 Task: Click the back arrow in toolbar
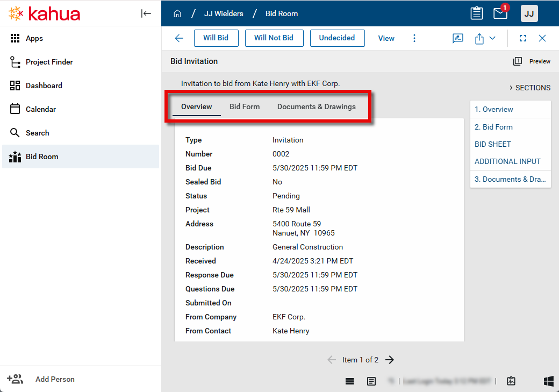point(179,38)
